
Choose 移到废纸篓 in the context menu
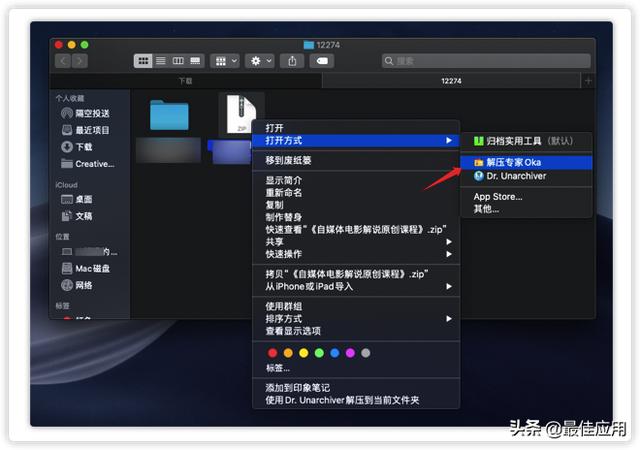tap(356, 160)
